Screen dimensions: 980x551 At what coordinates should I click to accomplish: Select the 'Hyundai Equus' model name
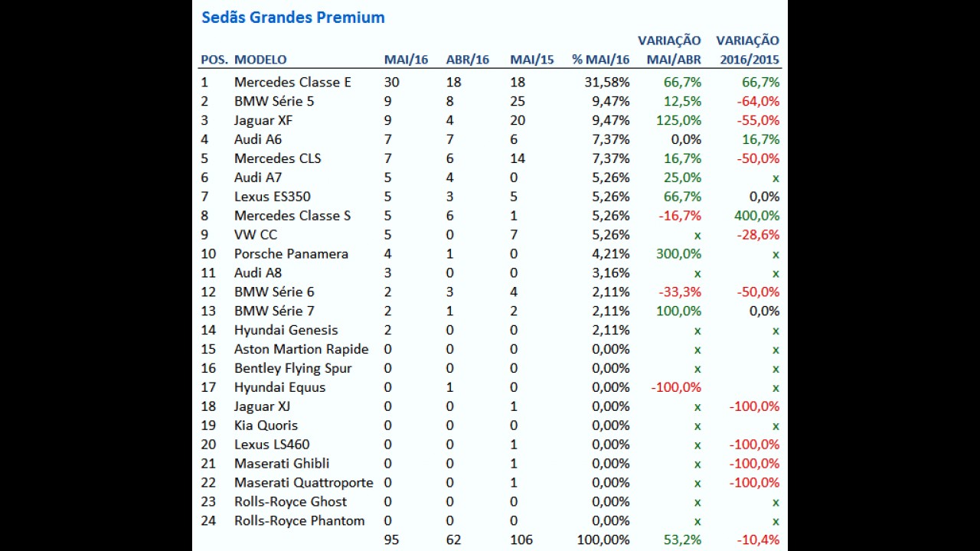pos(280,388)
